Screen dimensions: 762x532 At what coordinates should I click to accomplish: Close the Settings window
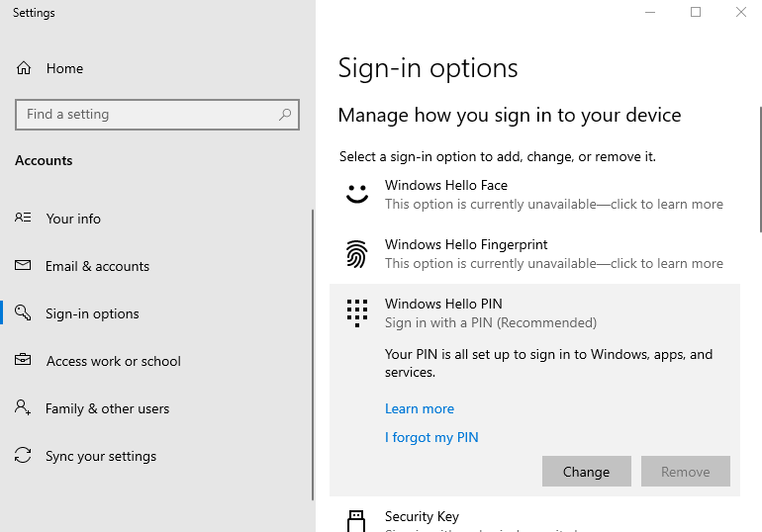tap(740, 12)
